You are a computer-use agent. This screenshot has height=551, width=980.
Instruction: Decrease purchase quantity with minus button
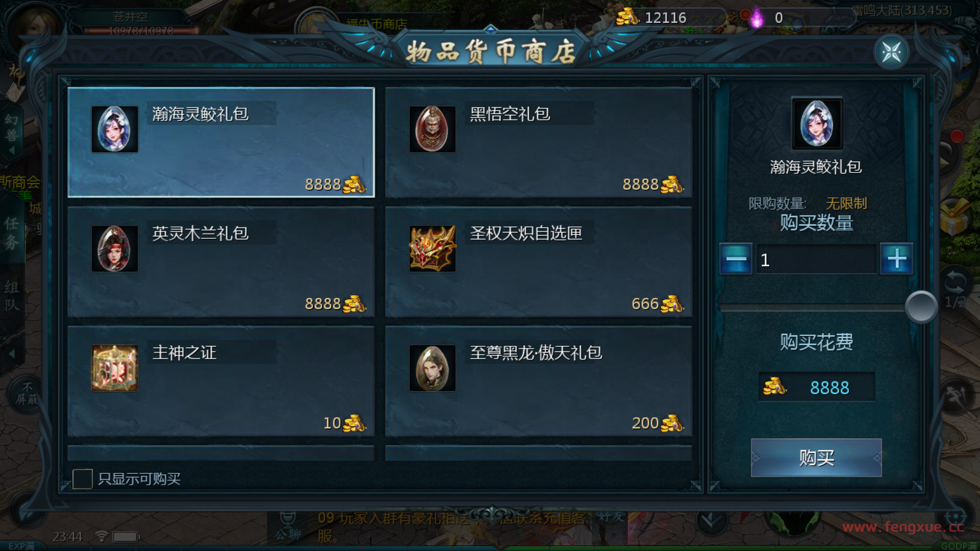pyautogui.click(x=736, y=259)
